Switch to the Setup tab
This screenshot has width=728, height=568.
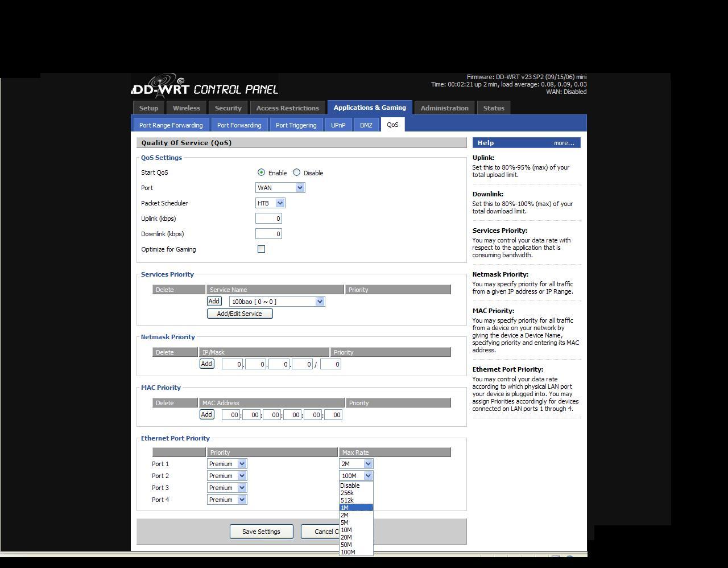[x=148, y=108]
